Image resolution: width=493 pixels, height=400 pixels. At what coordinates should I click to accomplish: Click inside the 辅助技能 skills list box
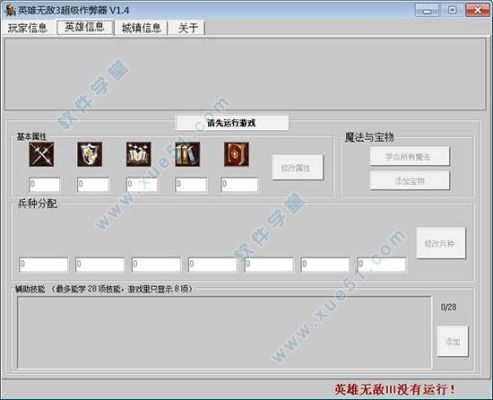(x=224, y=333)
